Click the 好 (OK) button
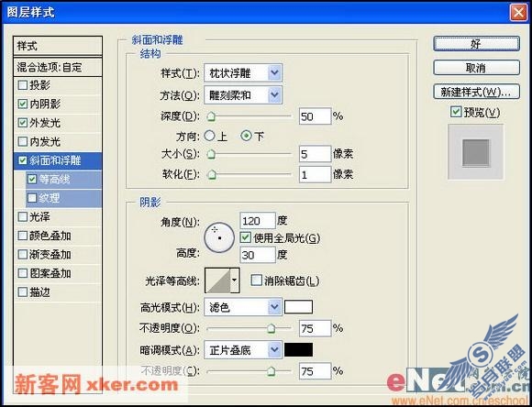 coord(476,44)
